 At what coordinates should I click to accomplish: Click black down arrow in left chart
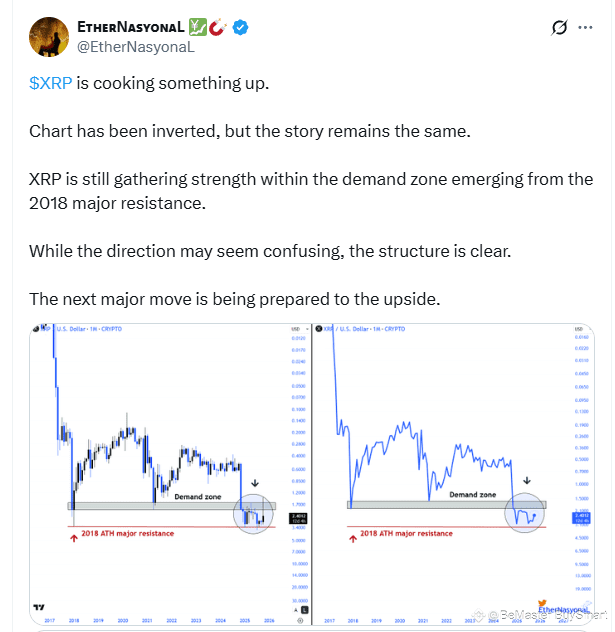[255, 483]
